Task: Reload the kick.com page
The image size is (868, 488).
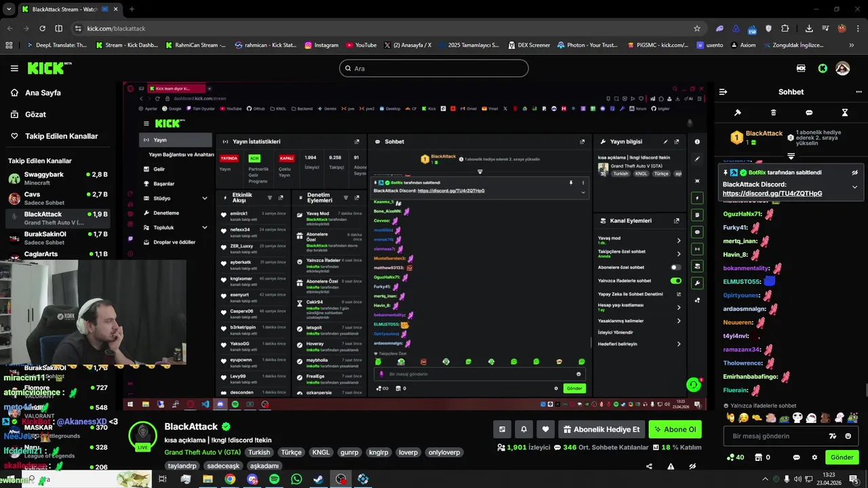Action: tap(42, 28)
